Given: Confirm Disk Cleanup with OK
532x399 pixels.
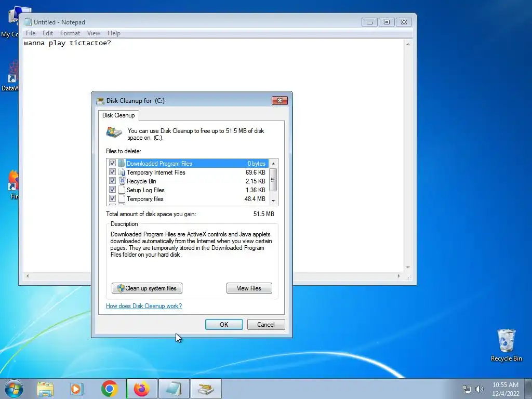Looking at the screenshot, I should tap(224, 324).
